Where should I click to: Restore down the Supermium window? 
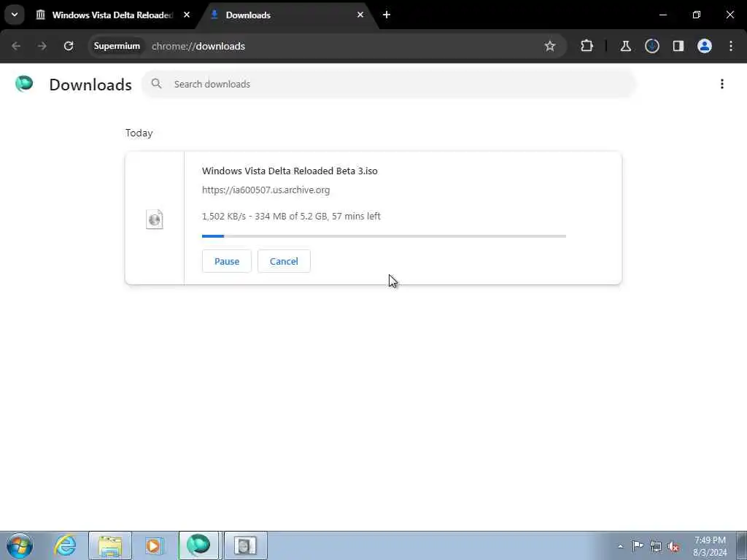[x=697, y=15]
